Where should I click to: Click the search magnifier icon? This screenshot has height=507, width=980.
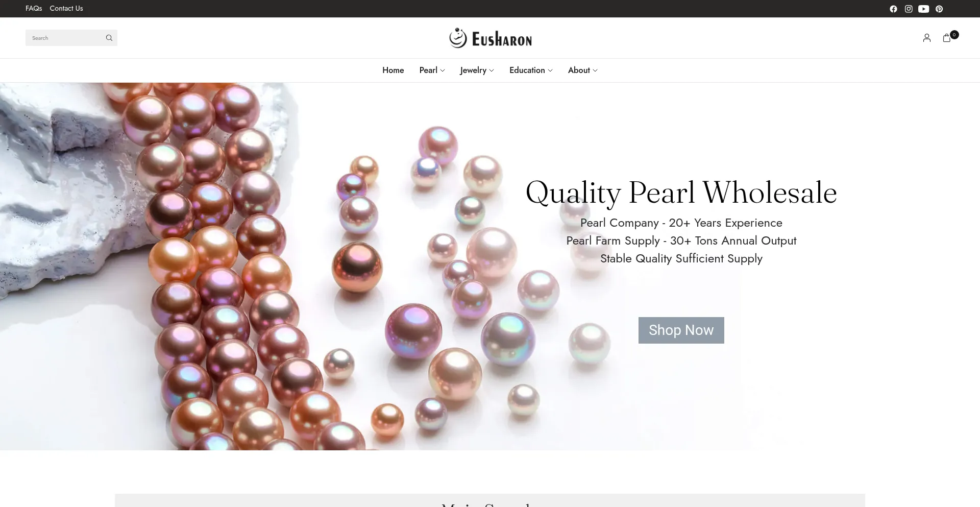(x=109, y=38)
